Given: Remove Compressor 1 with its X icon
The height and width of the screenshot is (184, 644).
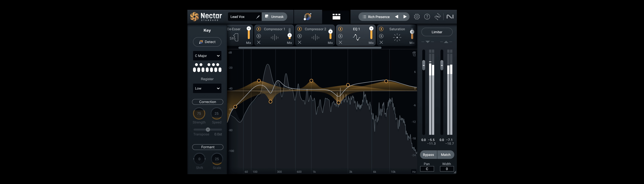Looking at the screenshot, I should tap(259, 43).
